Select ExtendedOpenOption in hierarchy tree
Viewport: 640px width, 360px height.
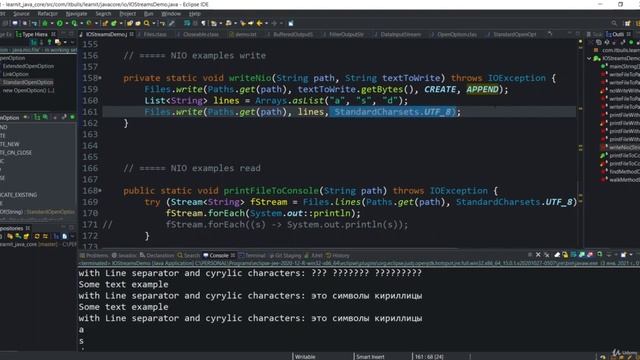(x=28, y=66)
